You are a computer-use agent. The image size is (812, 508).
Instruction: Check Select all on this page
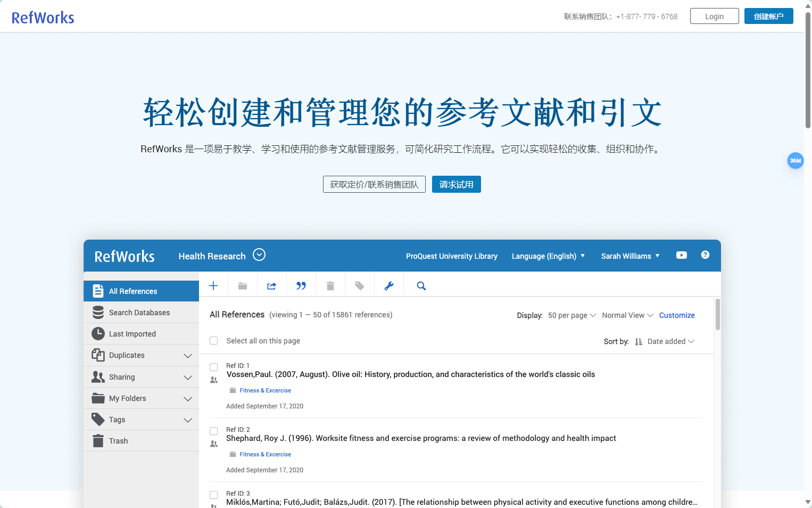(x=214, y=341)
